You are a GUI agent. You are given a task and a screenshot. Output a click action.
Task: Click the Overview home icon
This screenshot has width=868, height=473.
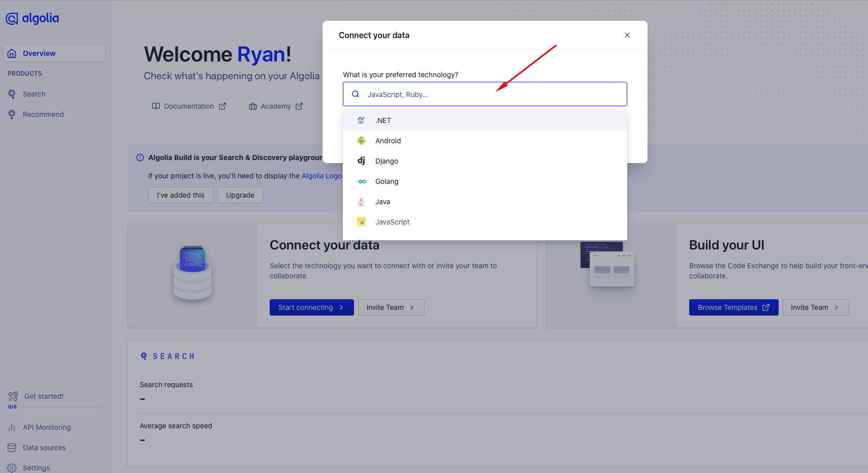pyautogui.click(x=12, y=53)
